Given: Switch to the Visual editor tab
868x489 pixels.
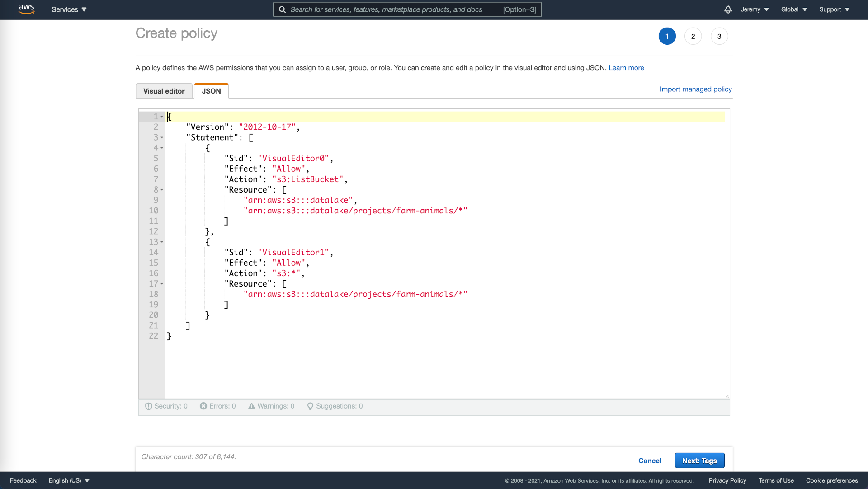Looking at the screenshot, I should coord(164,91).
